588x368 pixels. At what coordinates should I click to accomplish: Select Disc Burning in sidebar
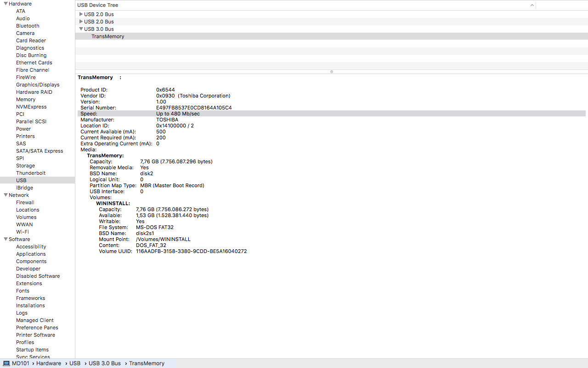(x=31, y=55)
